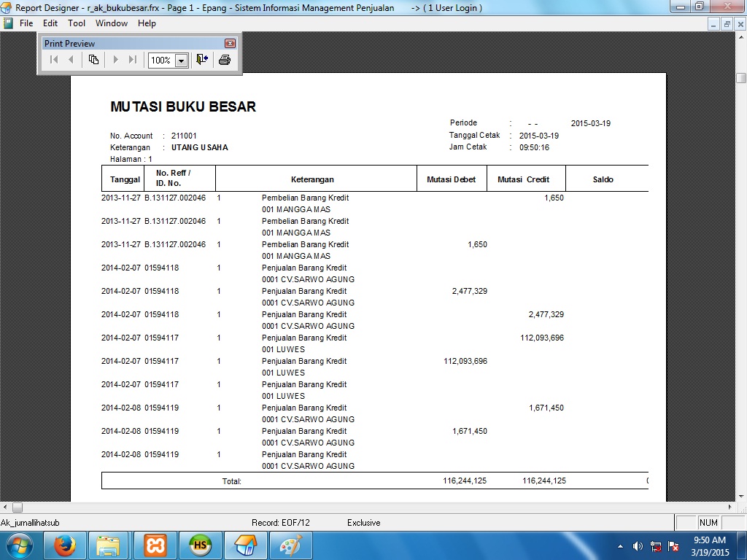The image size is (747, 560).
Task: Open the Help menu
Action: click(147, 23)
